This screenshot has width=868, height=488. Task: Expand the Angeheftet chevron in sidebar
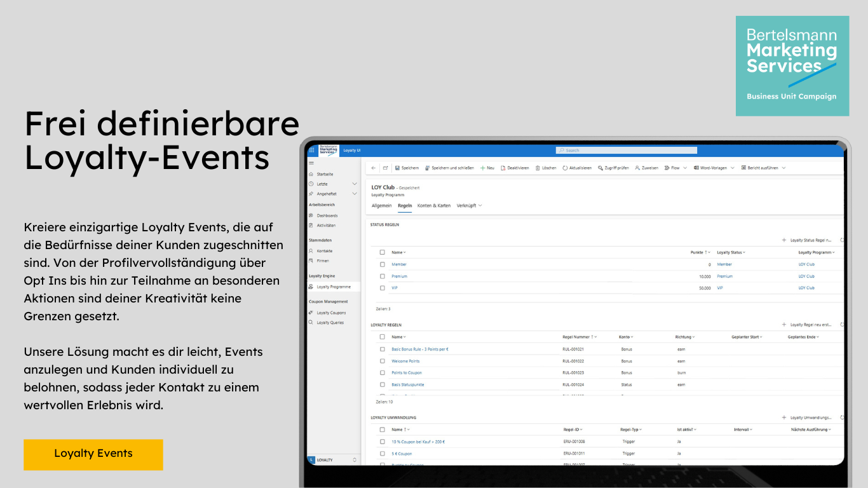click(x=355, y=194)
